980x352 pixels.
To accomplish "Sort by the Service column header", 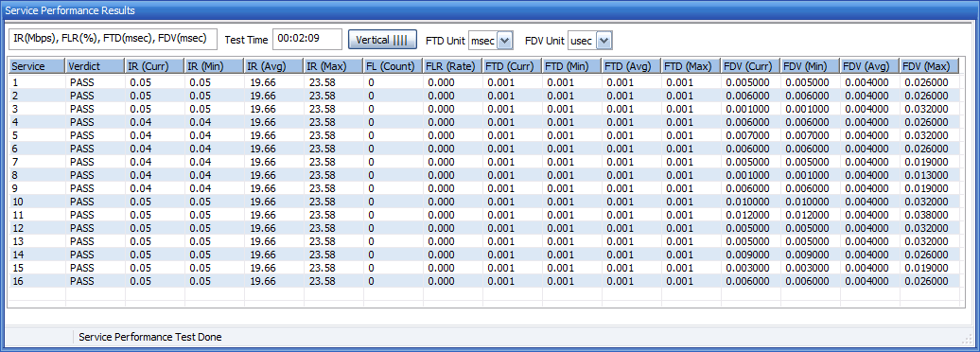I will tap(36, 65).
